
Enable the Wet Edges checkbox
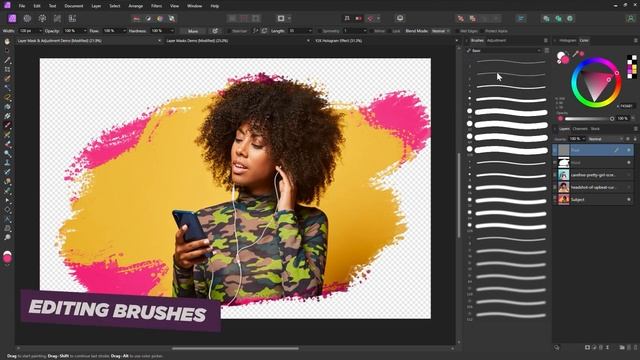click(457, 31)
